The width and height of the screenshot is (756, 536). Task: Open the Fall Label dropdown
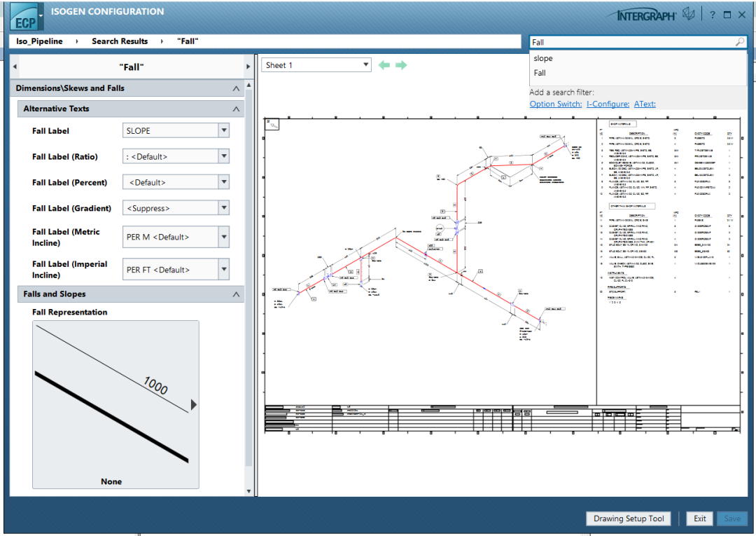[224, 130]
